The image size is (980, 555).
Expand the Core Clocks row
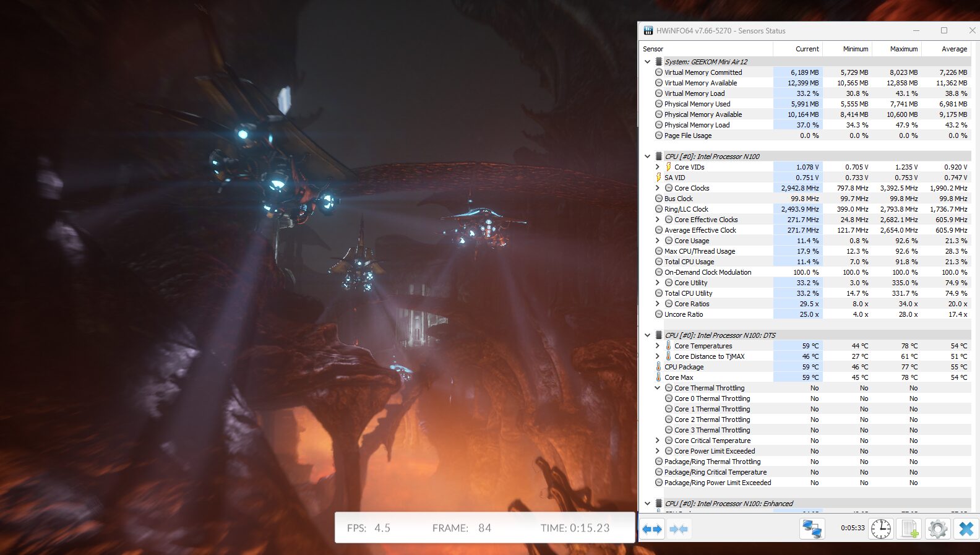click(x=657, y=188)
